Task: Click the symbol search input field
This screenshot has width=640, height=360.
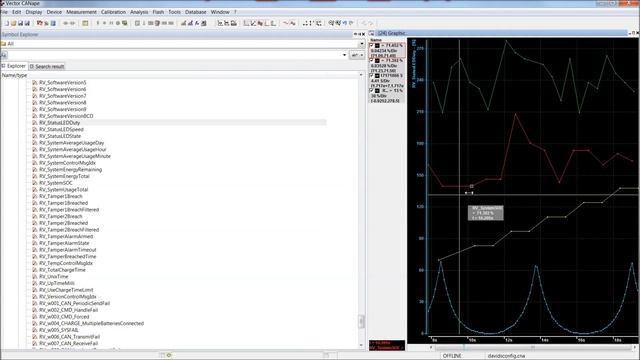Action: click(175, 55)
